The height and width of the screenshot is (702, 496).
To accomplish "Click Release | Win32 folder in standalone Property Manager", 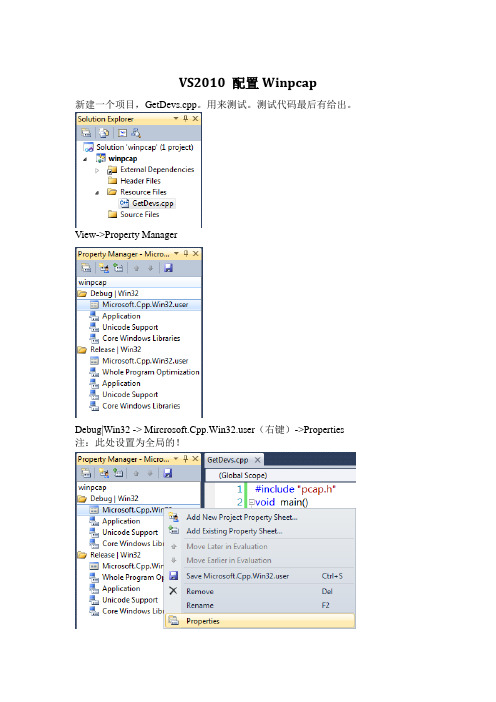I will pyautogui.click(x=110, y=350).
